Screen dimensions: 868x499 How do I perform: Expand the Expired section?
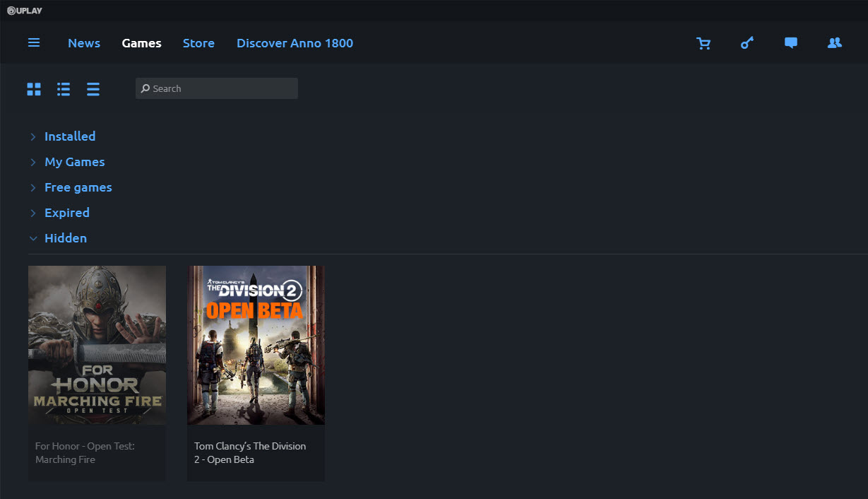click(66, 213)
